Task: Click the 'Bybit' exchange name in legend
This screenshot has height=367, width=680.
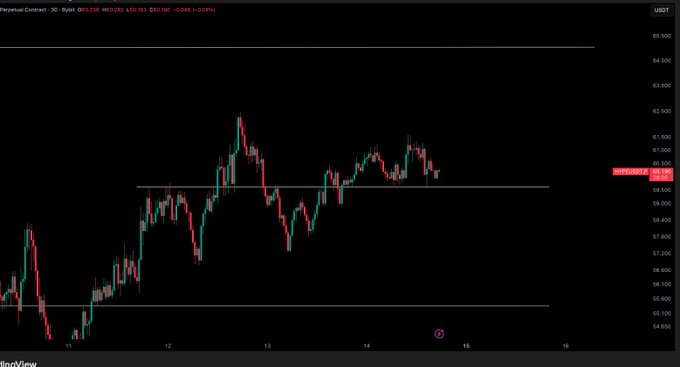Action: point(68,10)
